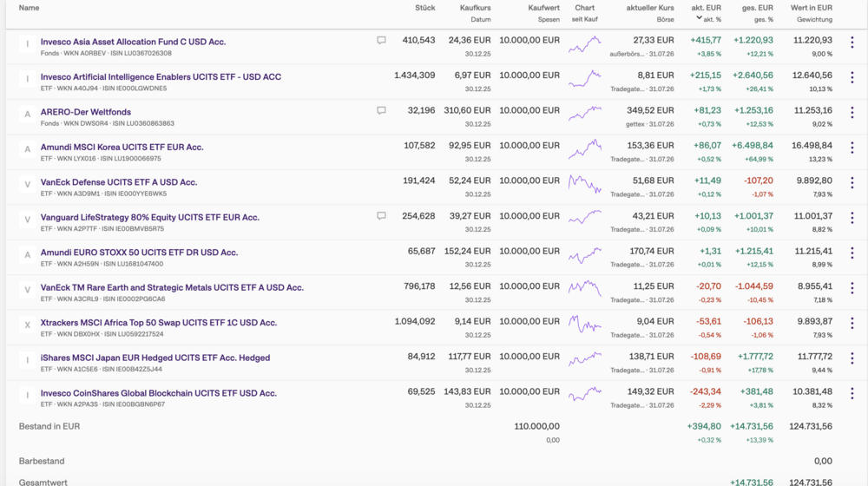This screenshot has height=486, width=868.
Task: Click Amundi Korea total gain +6.498,84
Action: [753, 146]
